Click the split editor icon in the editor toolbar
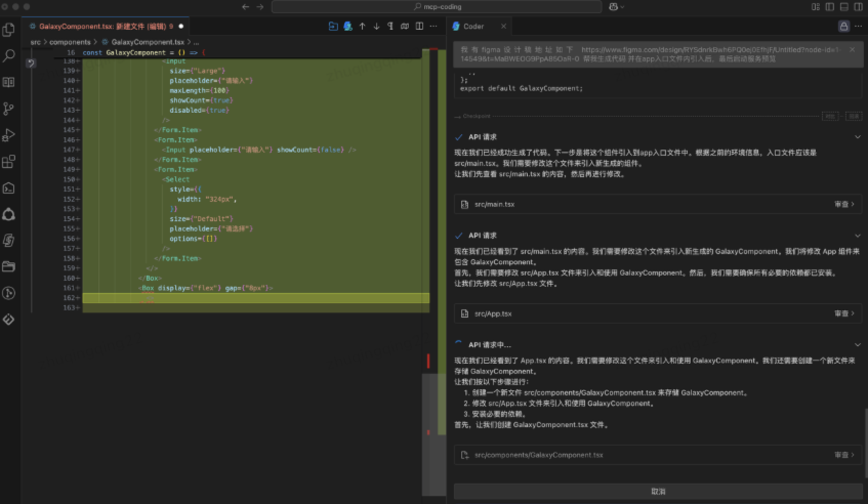 [420, 26]
